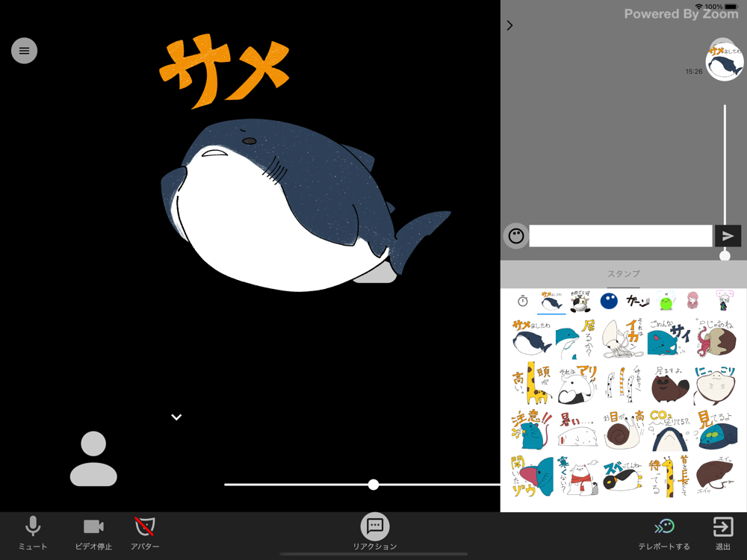Image resolution: width=747 pixels, height=560 pixels.
Task: Collapse the view with the down chevron
Action: click(176, 417)
